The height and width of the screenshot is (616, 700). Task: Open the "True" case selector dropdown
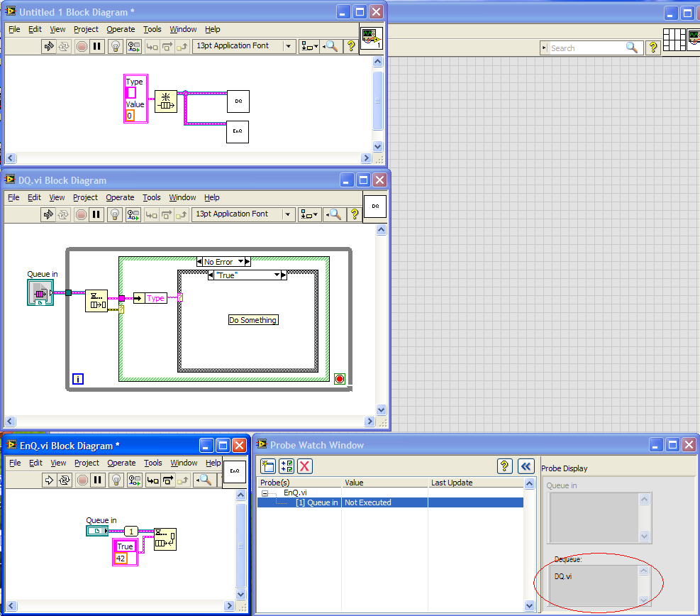[x=275, y=275]
